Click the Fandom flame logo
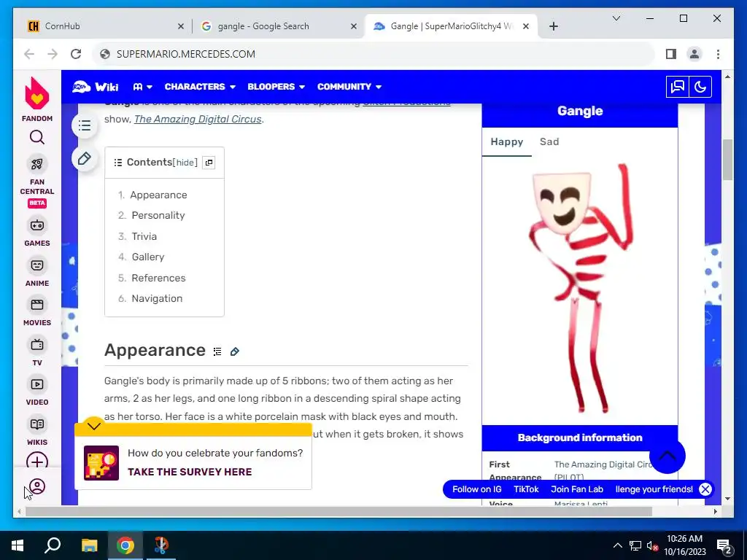 click(36, 93)
